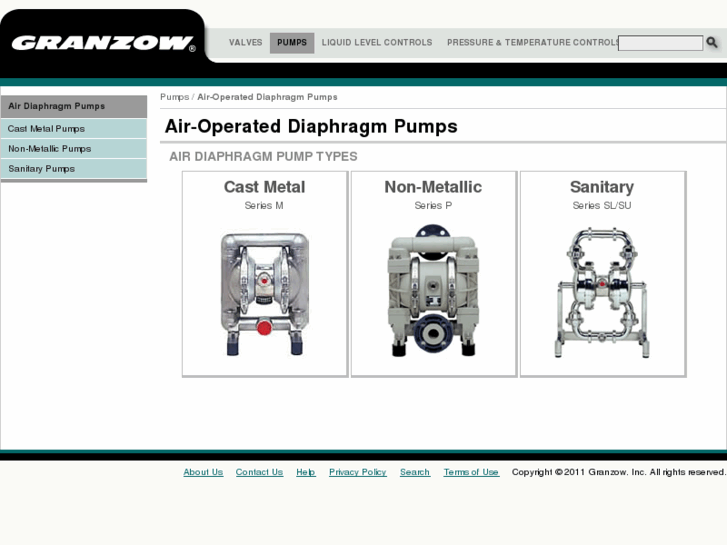Open Sanitary Pumps sidebar item
This screenshot has width=727, height=545.
tap(74, 169)
